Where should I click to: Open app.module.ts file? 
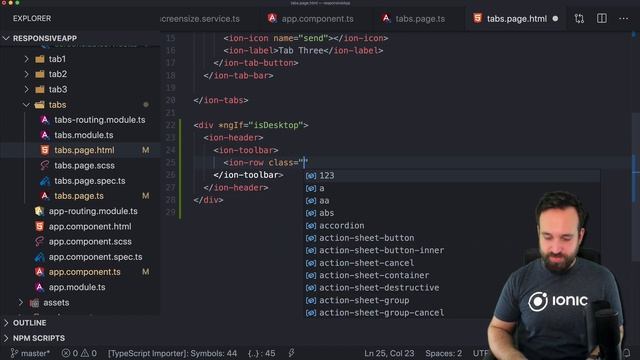tap(77, 287)
